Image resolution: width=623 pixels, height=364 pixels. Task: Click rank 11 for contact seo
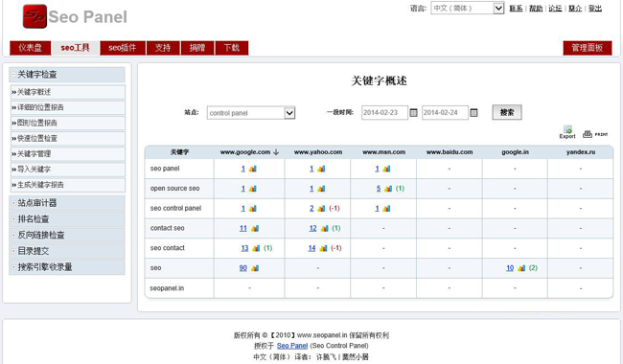pos(243,228)
